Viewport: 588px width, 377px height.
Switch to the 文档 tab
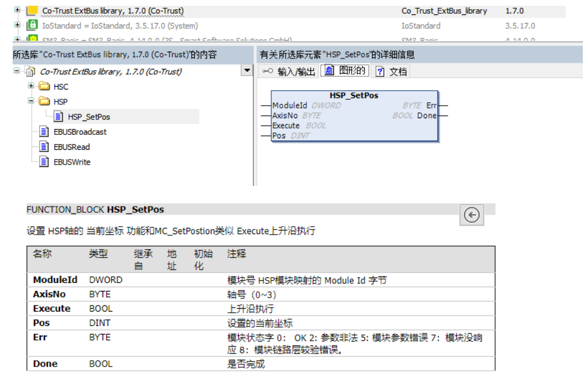point(391,71)
